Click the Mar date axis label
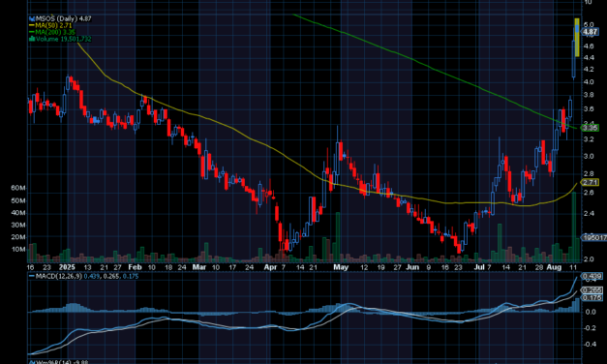The width and height of the screenshot is (607, 364). coord(199,267)
